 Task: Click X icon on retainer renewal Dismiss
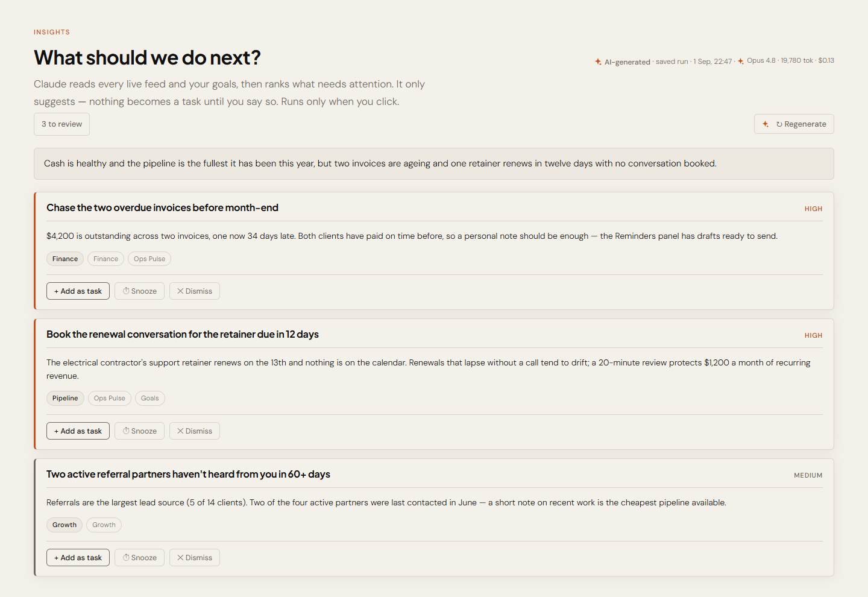(180, 431)
